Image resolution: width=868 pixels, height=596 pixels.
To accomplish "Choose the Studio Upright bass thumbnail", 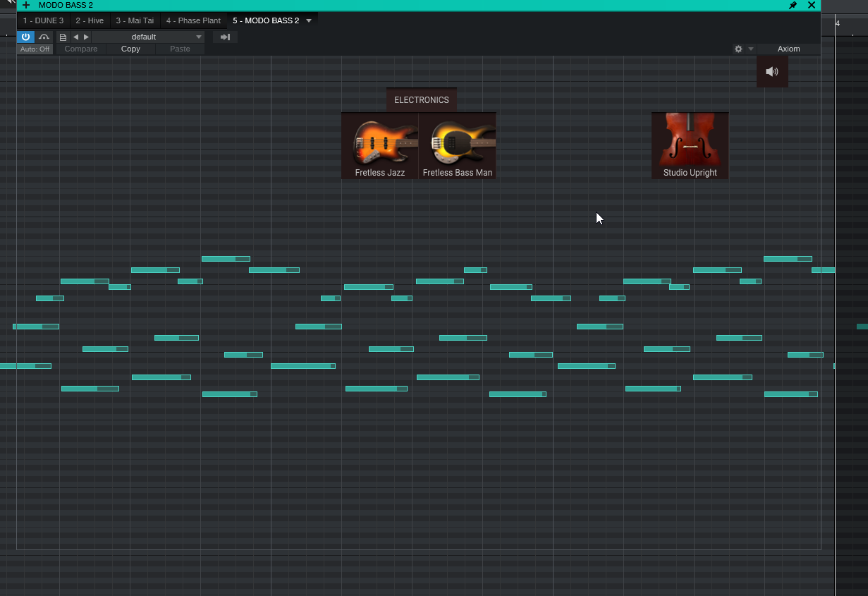I will 690,146.
